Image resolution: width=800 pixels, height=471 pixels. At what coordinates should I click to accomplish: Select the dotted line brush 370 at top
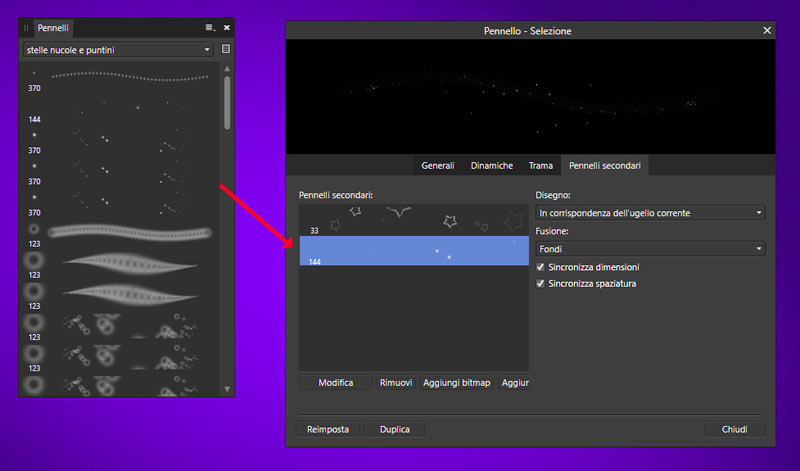(x=119, y=79)
